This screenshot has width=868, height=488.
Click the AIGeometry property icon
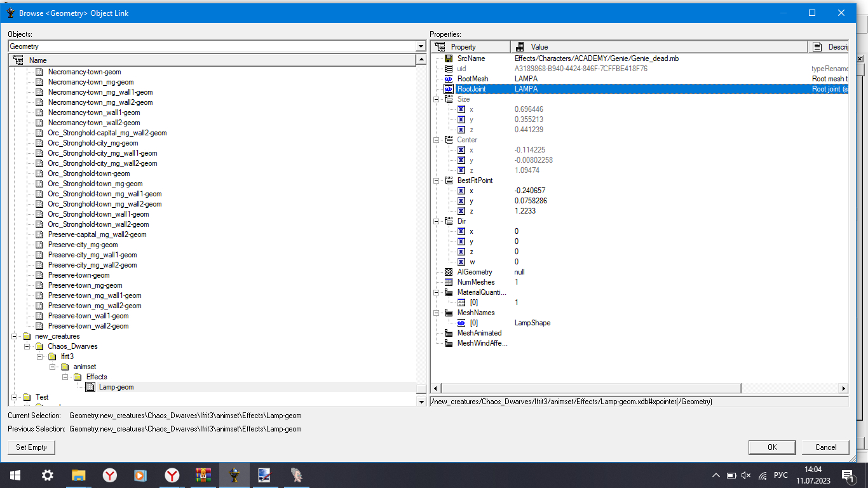point(449,272)
